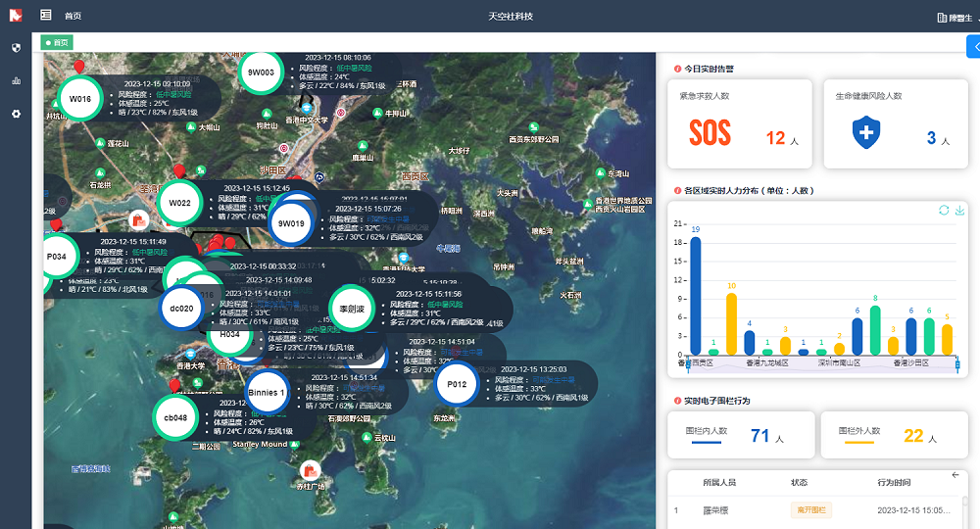This screenshot has width=980, height=529.
Task: Open the 围栏外人数 22 card
Action: click(894, 435)
